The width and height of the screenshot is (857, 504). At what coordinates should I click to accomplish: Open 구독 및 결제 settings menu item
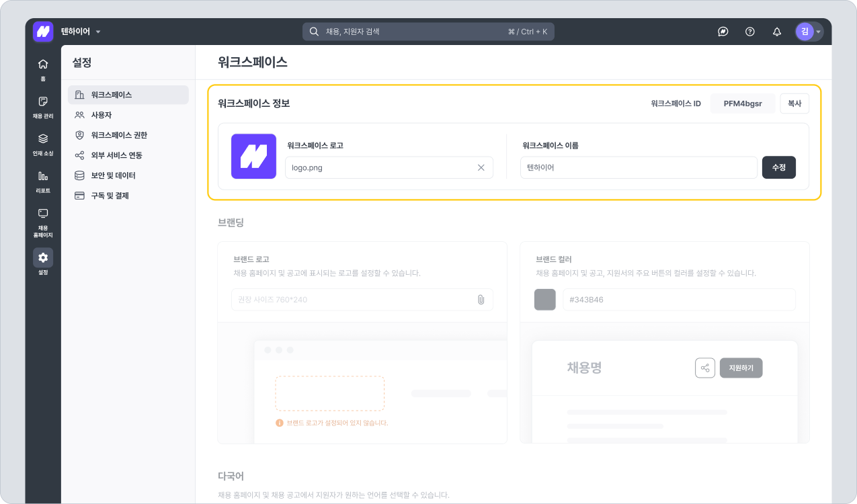tap(128, 196)
